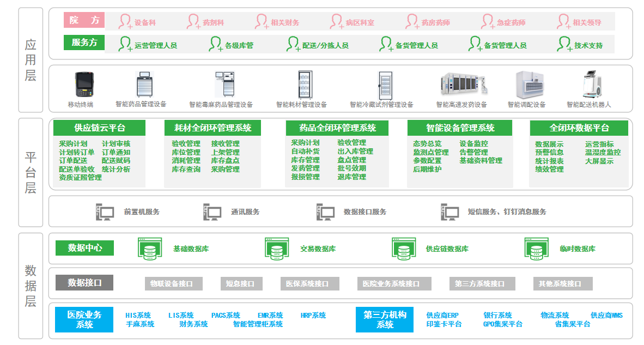Select the green user icon beside 各级库管
This screenshot has height=345, width=644.
(x=216, y=44)
